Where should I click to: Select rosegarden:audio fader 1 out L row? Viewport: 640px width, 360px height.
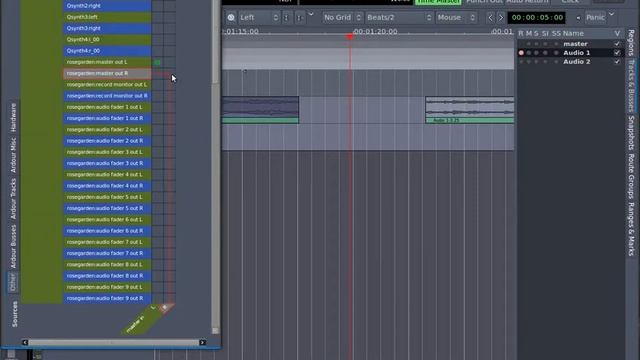point(107,107)
